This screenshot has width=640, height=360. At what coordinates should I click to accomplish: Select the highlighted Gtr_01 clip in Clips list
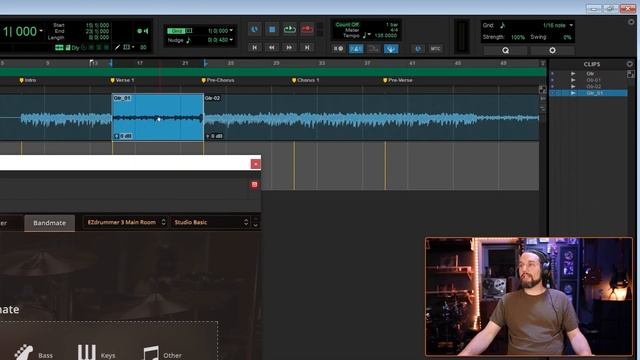[588, 93]
